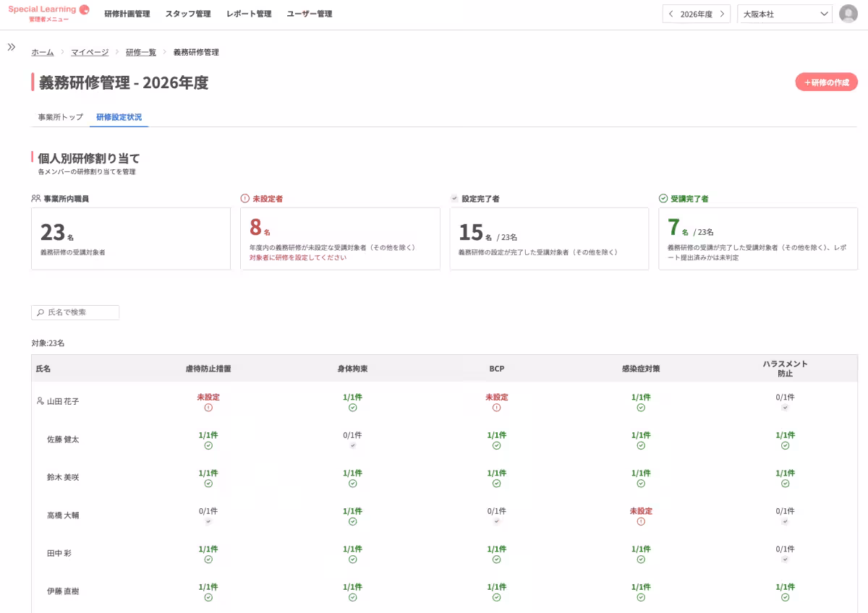Click the ハラスメント防止 column header
The width and height of the screenshot is (868, 613).
[x=785, y=369]
